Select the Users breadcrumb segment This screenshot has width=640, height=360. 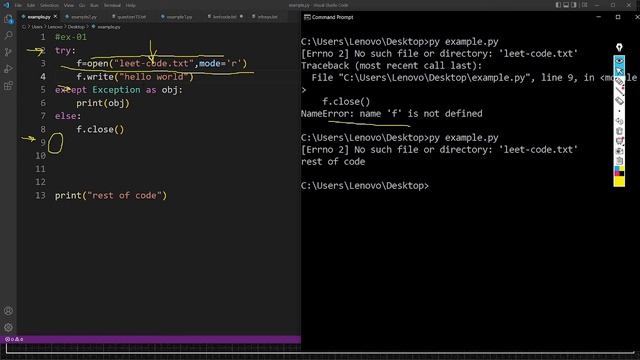pos(37,27)
